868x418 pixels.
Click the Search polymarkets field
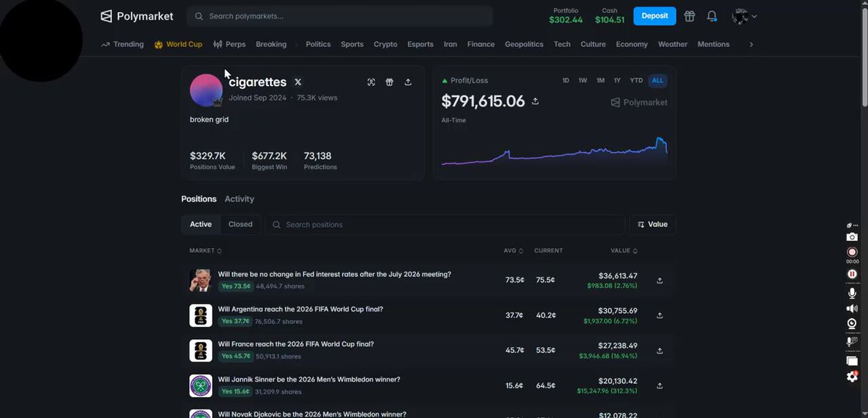339,16
